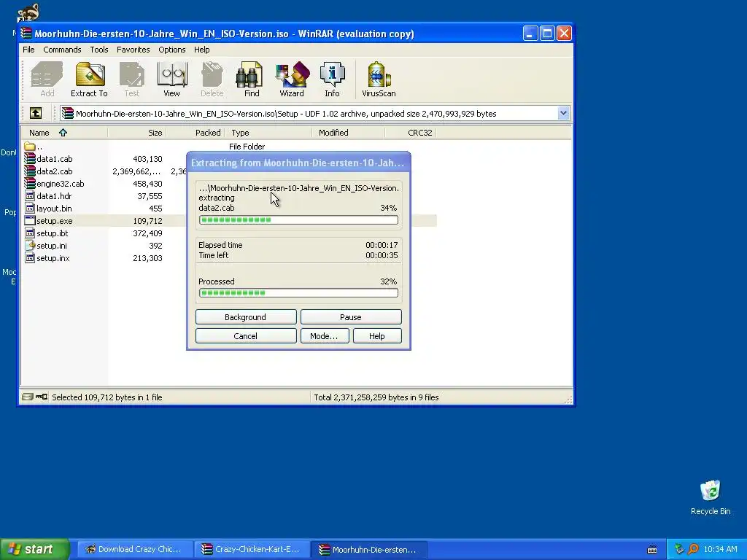Viewport: 747px width, 560px height.
Task: Sort by the CRC32 column header
Action: pos(411,133)
